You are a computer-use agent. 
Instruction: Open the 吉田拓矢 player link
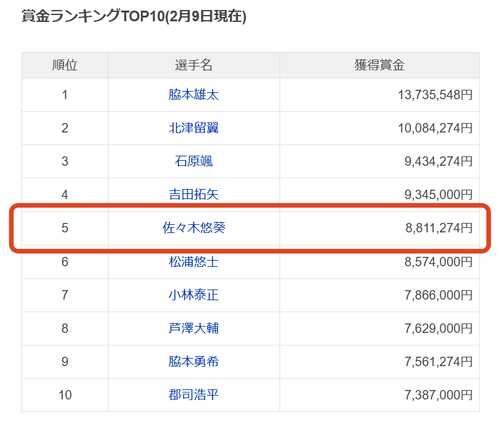(193, 194)
